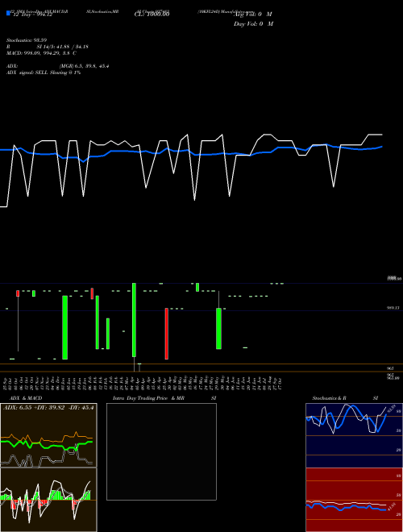Click the "MACD: 998.09, 994.29, 3.8 C" line
The height and width of the screenshot is (532, 403).
point(41,53)
